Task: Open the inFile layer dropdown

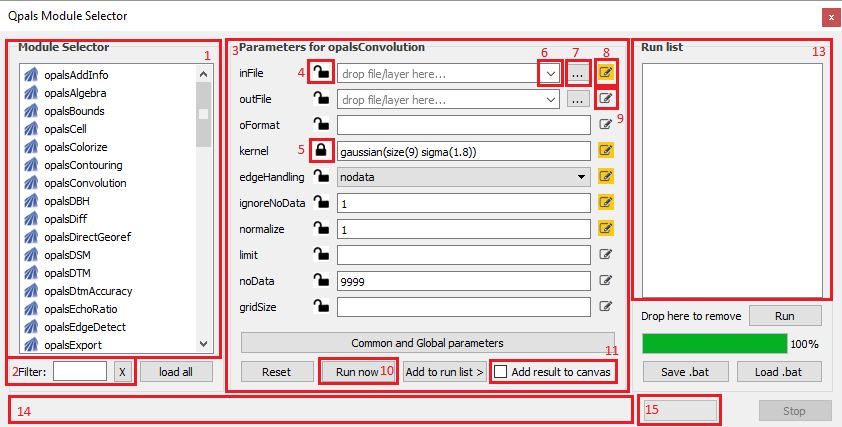Action: point(549,73)
